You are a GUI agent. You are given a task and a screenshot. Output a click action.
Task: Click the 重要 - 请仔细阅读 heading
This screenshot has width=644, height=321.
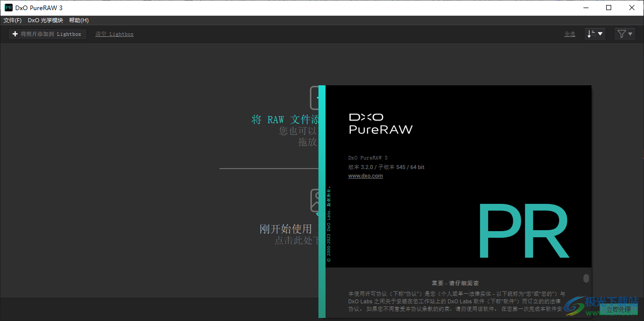(455, 283)
